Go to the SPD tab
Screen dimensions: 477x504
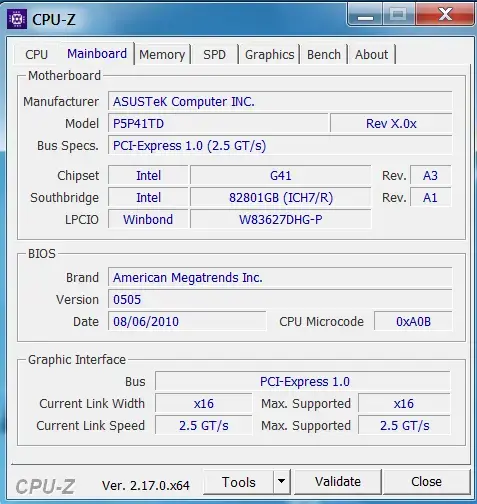click(x=215, y=55)
